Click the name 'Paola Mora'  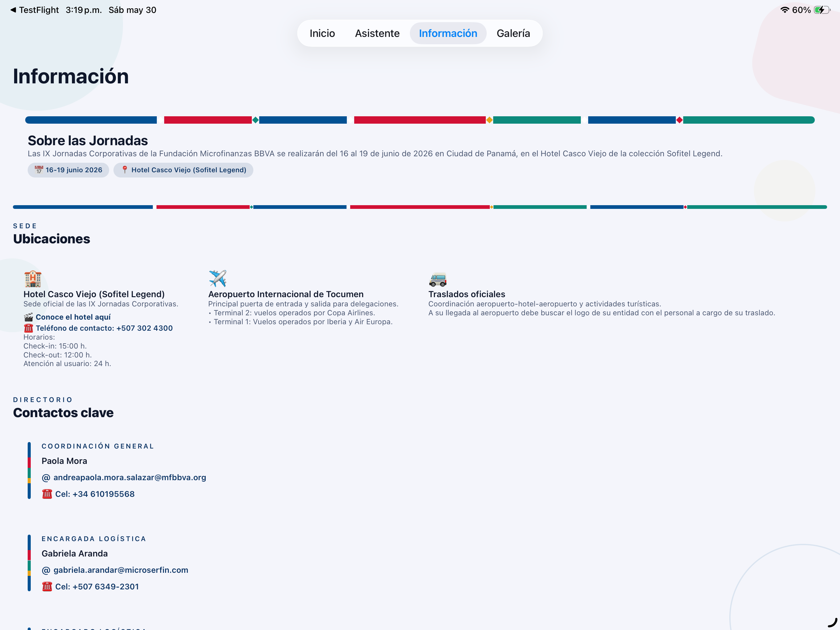coord(64,461)
